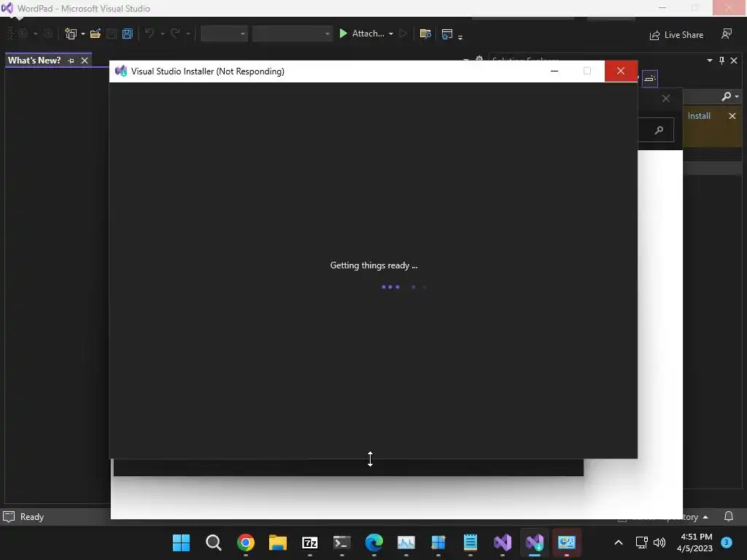Open the New Project dropdown arrow
747x560 pixels.
(83, 34)
